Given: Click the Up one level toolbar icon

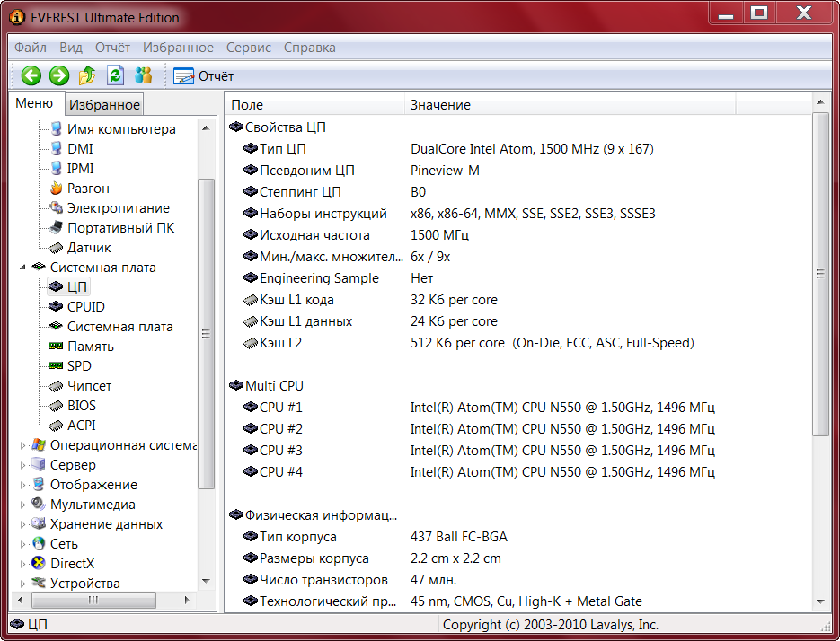Looking at the screenshot, I should 87,76.
